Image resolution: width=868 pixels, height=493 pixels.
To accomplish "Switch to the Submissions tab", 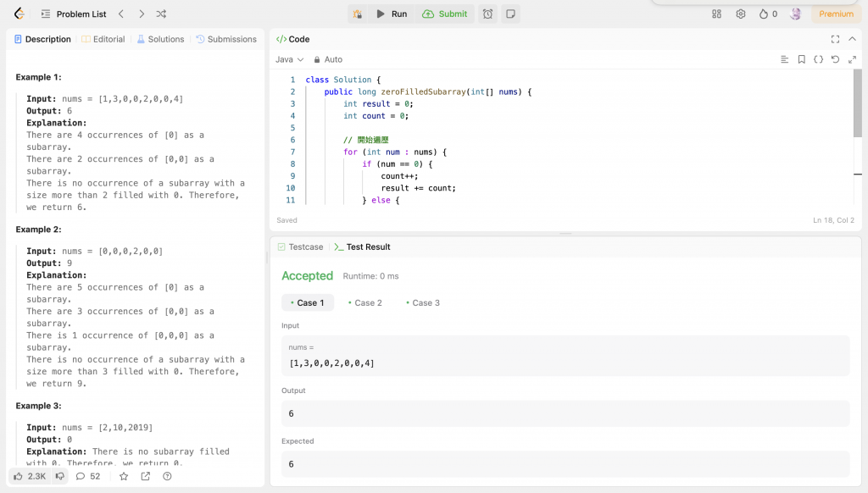I will click(x=226, y=39).
